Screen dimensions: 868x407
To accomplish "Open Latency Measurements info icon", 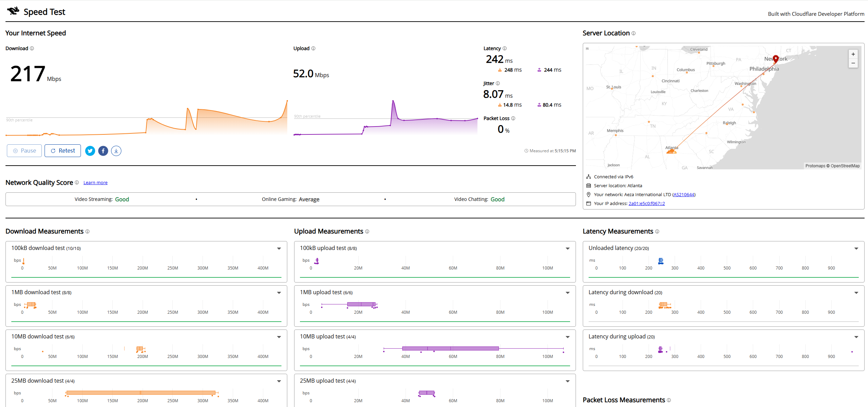I will coord(657,231).
